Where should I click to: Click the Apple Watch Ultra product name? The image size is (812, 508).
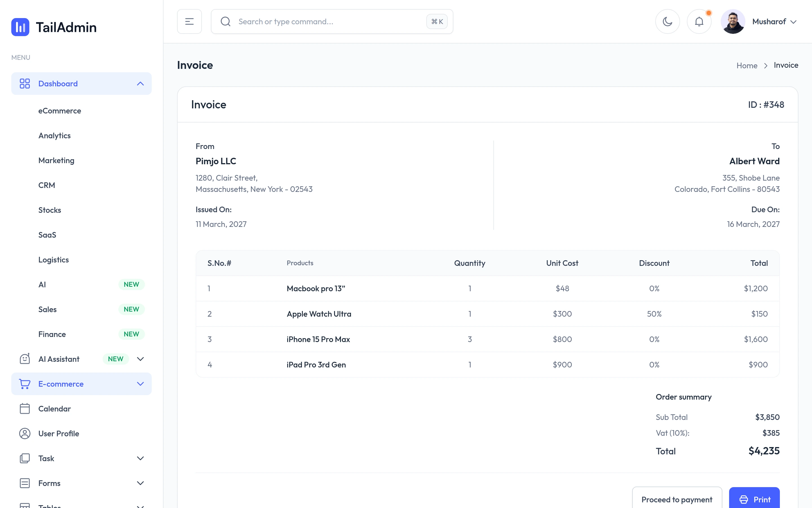[319, 314]
